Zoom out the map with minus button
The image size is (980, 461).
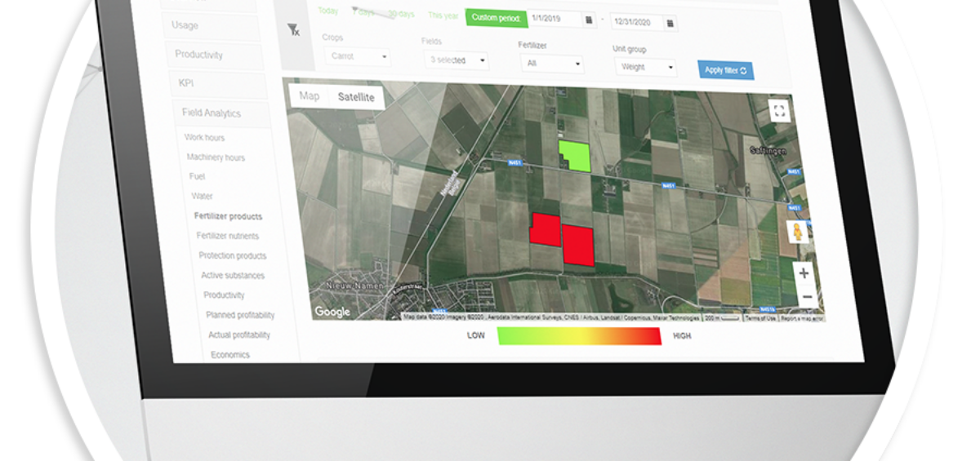click(806, 295)
